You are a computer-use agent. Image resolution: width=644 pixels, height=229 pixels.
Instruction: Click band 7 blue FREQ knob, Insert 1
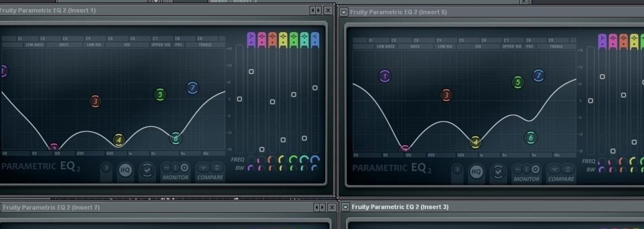pos(315,160)
